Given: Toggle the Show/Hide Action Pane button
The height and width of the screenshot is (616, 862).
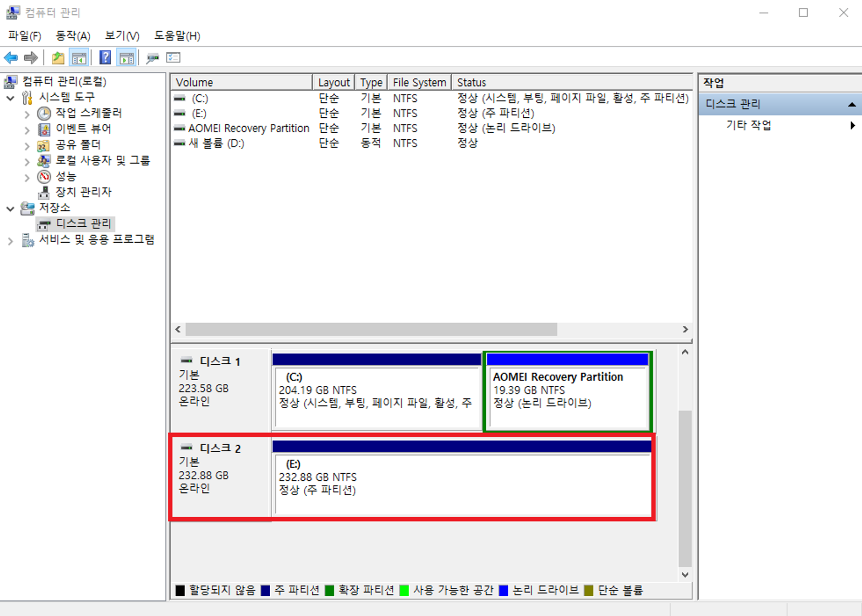Looking at the screenshot, I should tap(127, 58).
